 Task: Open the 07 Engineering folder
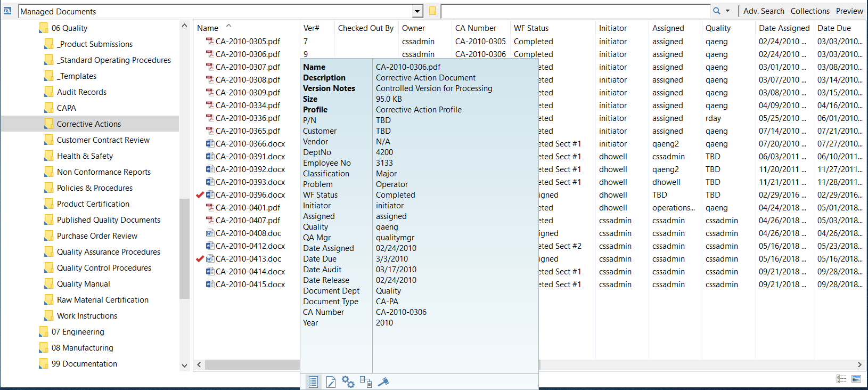pyautogui.click(x=78, y=332)
